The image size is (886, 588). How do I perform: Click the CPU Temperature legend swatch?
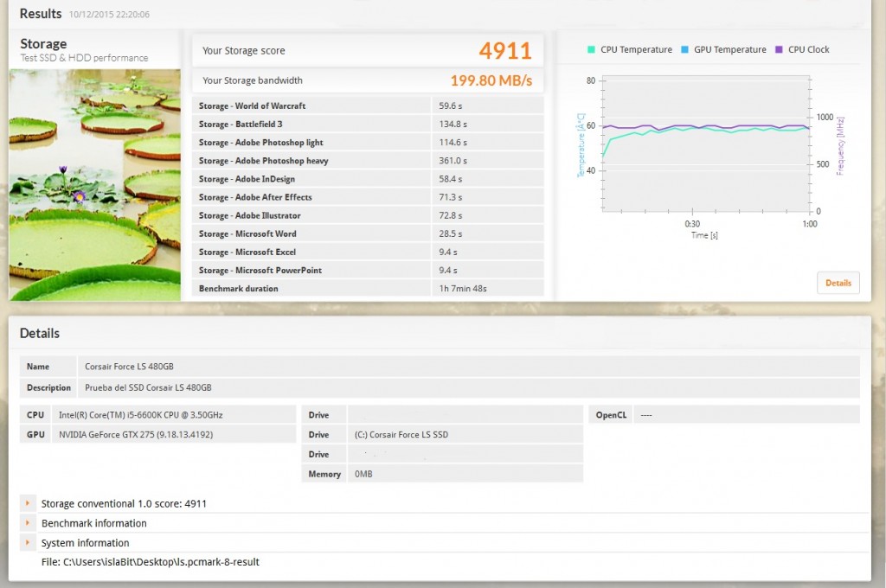(591, 50)
